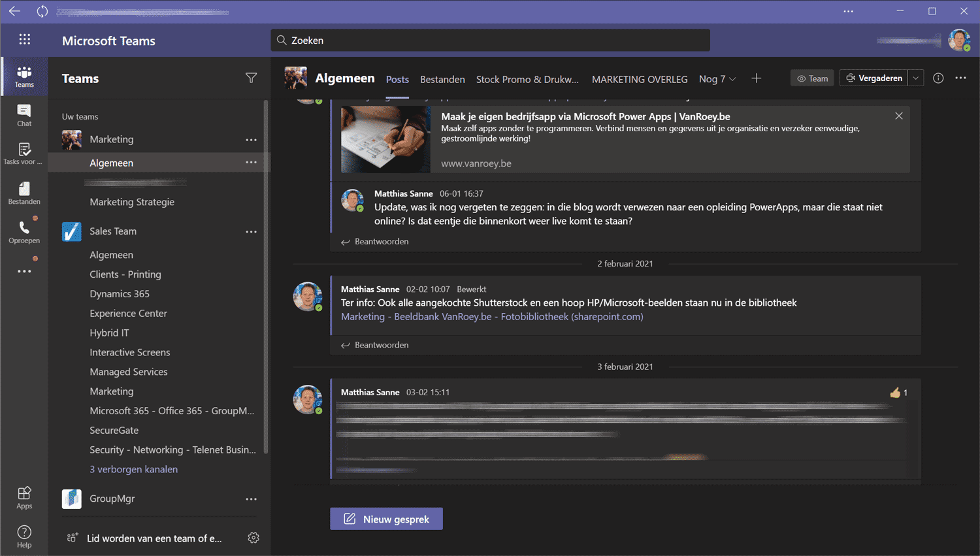The image size is (980, 556).
Task: Open Beeldbank VanRoey.be sharepoint link
Action: tap(492, 317)
